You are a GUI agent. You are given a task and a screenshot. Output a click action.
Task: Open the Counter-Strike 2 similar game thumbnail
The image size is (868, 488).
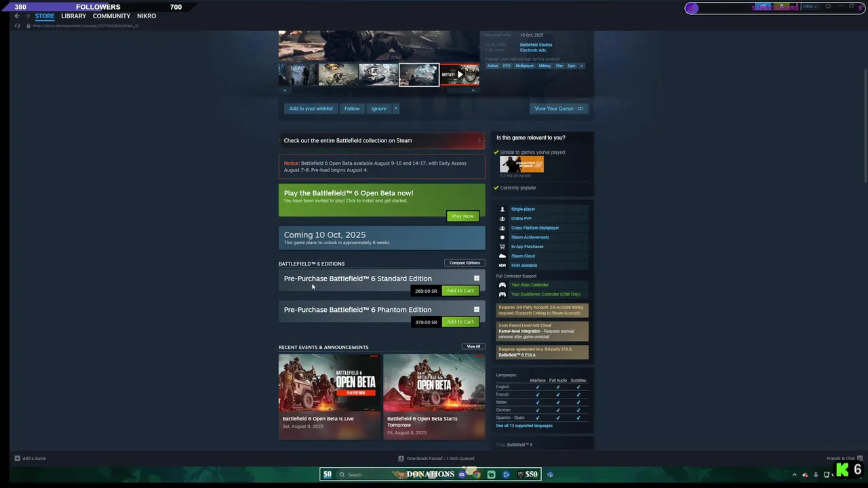click(521, 164)
